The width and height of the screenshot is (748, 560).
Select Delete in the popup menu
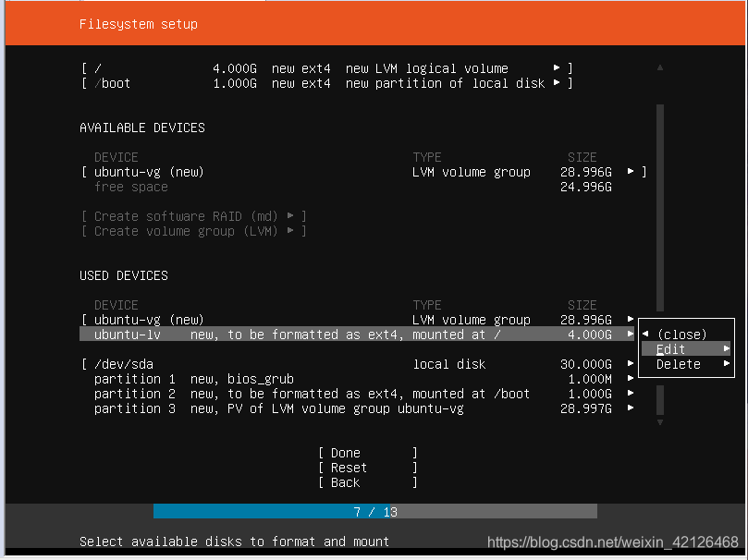[686, 364]
